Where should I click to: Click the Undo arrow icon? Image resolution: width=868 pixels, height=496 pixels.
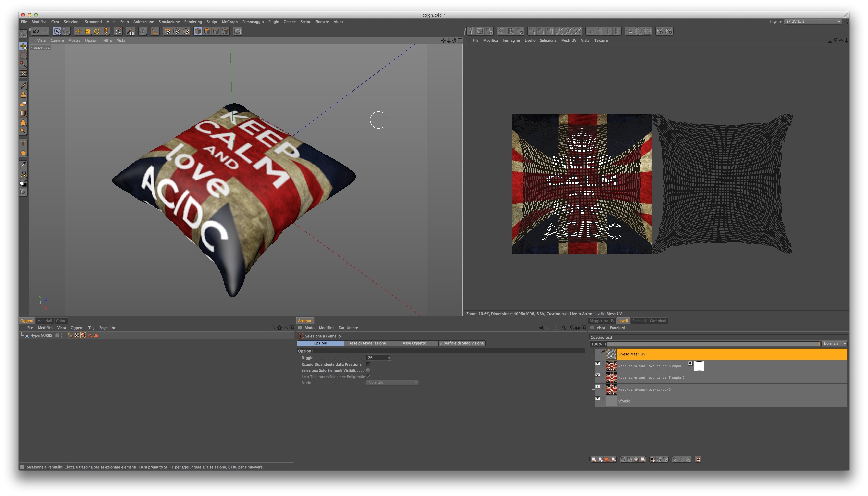point(36,31)
